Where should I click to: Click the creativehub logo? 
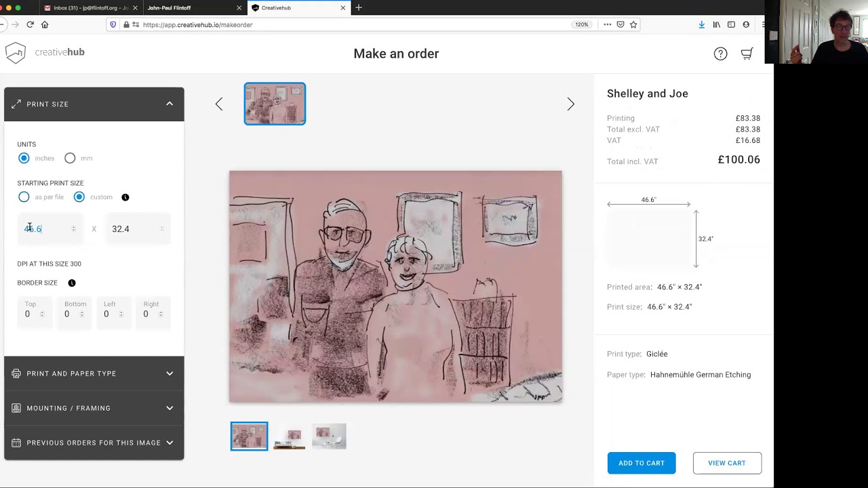click(45, 52)
